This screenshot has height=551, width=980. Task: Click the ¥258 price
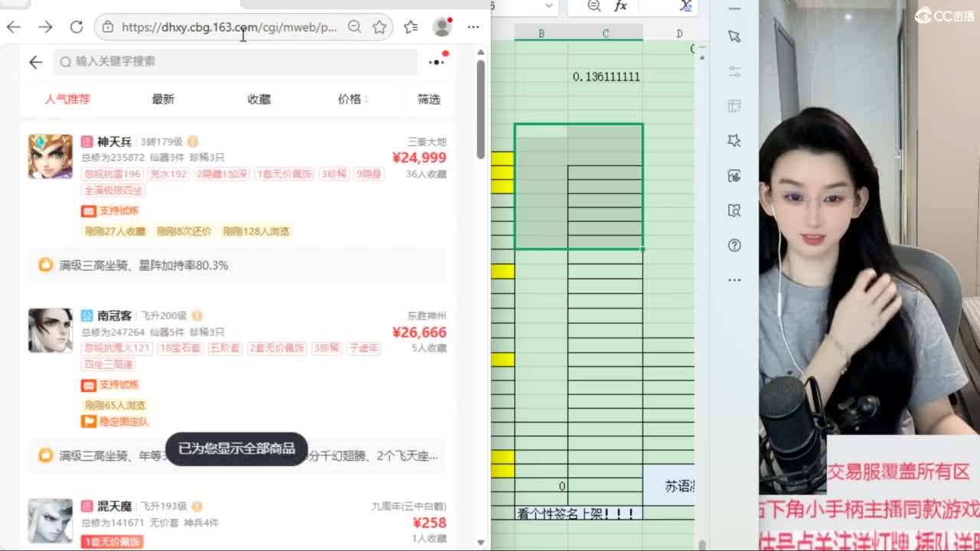[430, 523]
